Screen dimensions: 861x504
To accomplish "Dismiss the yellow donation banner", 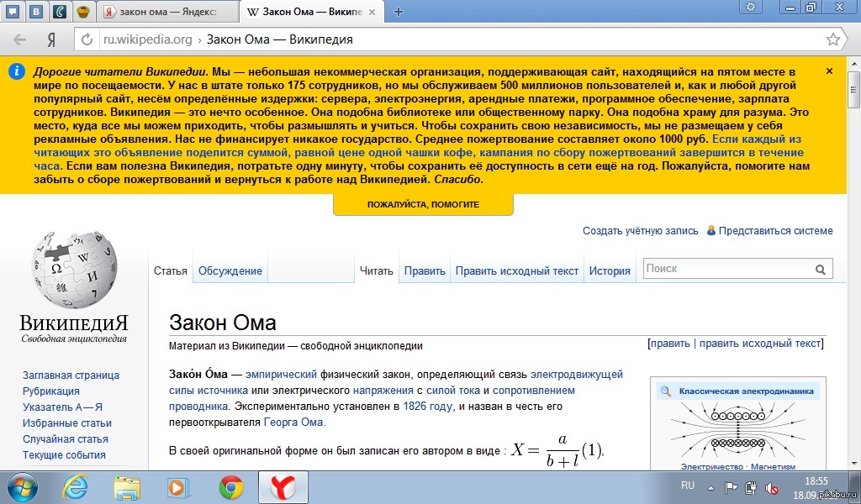I will coord(829,71).
